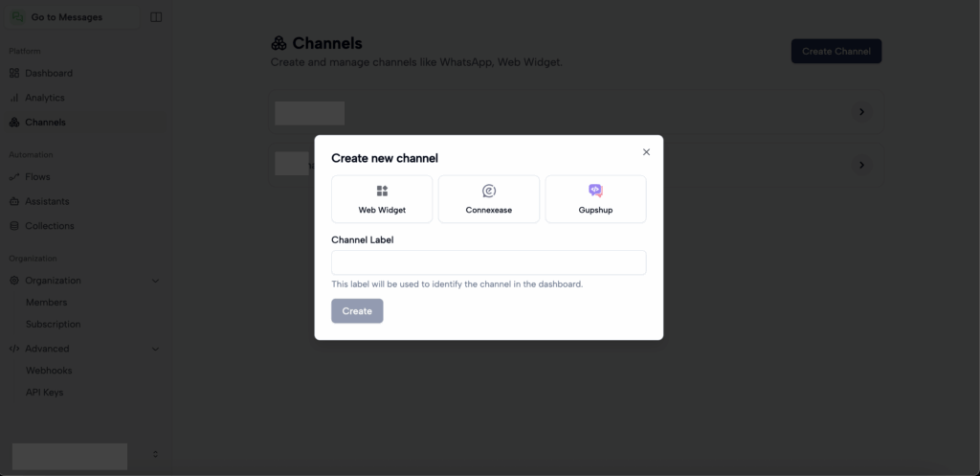The image size is (980, 476).
Task: Open Collections from the sidebar
Action: 49,226
